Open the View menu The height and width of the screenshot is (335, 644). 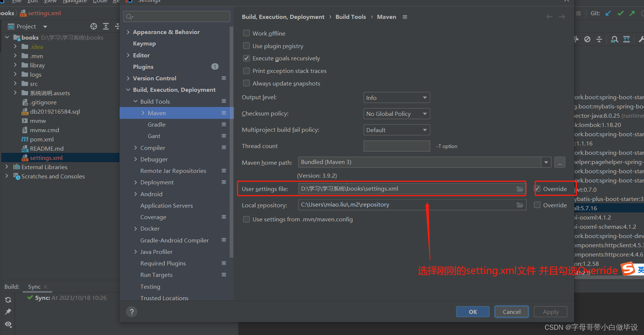click(50, 1)
